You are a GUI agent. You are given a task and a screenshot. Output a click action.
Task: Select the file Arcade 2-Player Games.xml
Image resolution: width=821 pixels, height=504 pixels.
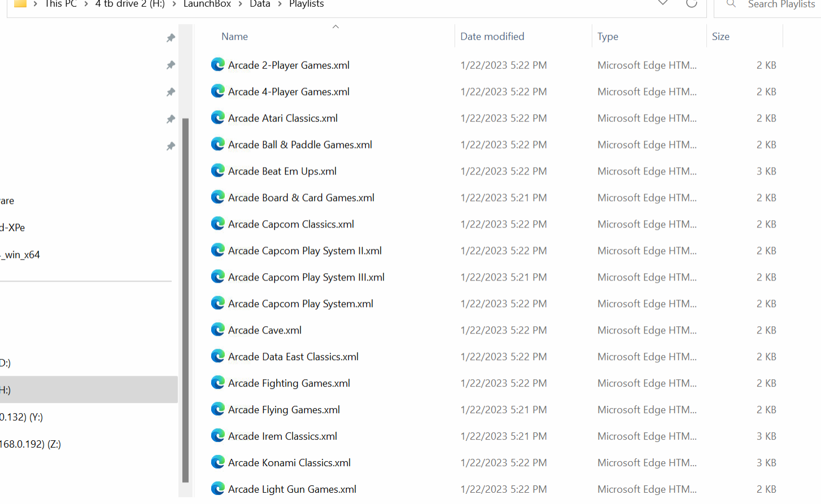[289, 65]
